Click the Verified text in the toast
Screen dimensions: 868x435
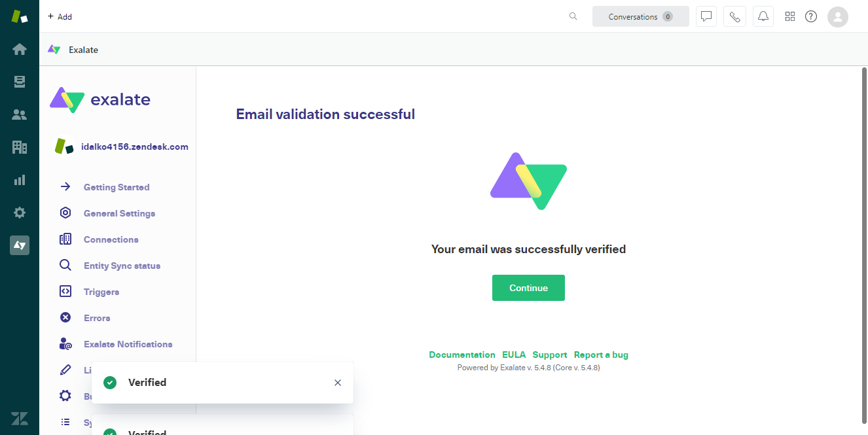(x=147, y=383)
